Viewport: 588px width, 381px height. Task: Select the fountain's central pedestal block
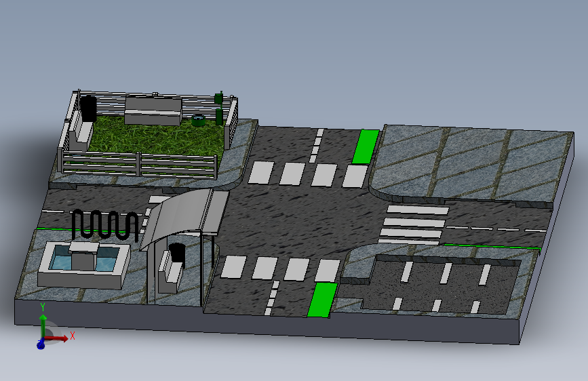pos(84,256)
